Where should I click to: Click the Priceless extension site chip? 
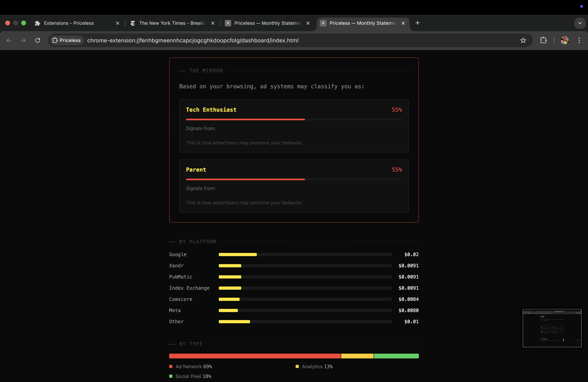67,40
